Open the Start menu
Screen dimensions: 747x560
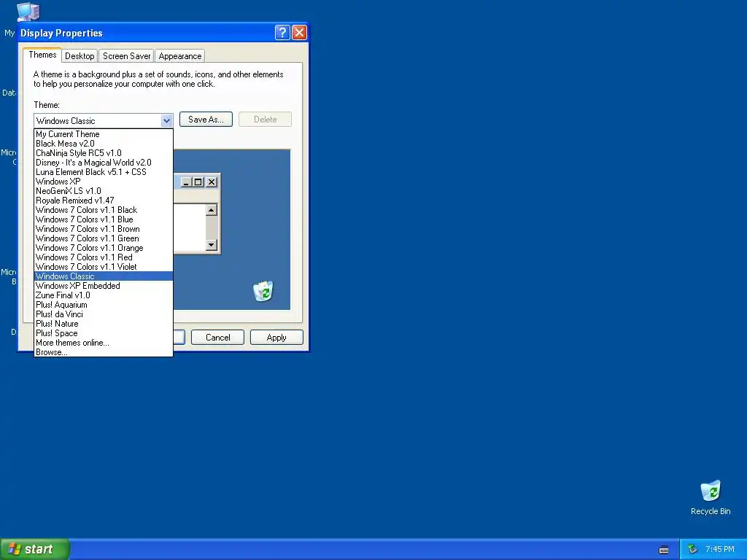point(35,549)
